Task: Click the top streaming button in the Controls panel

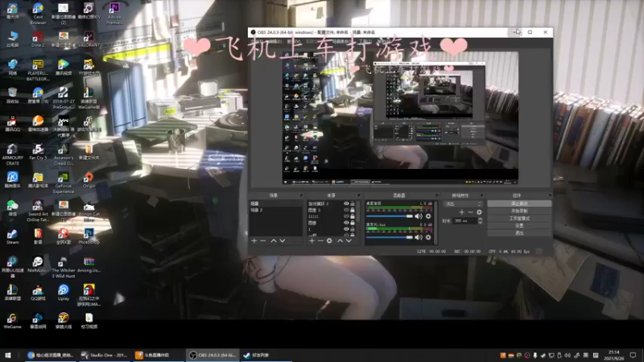Action: 519,204
